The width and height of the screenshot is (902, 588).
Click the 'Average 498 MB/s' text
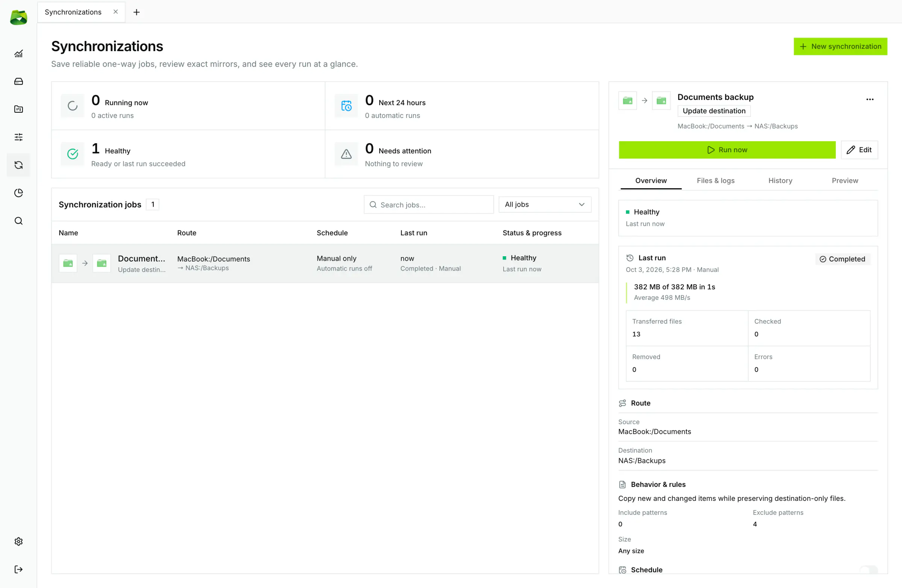tap(662, 298)
